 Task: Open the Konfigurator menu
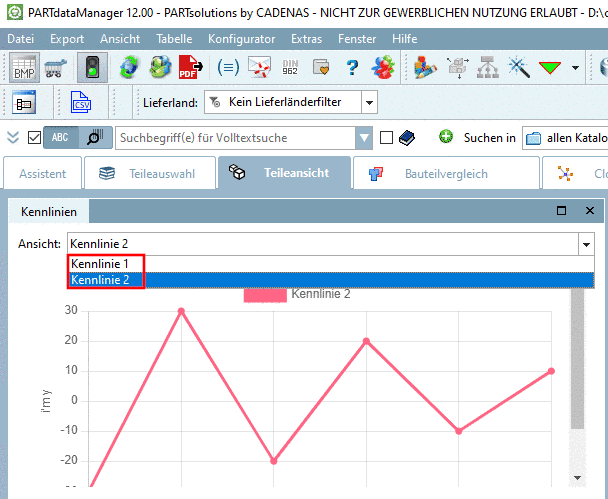coord(242,39)
